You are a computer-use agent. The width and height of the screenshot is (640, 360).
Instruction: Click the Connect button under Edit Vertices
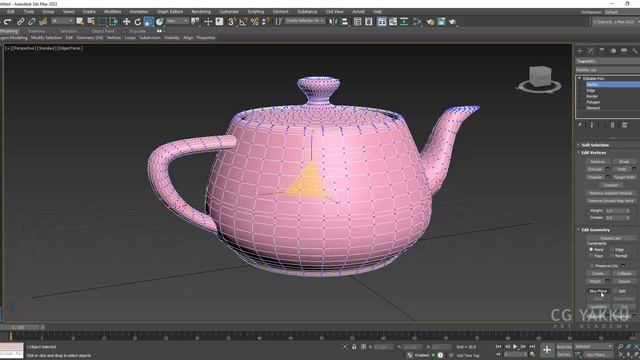click(611, 185)
